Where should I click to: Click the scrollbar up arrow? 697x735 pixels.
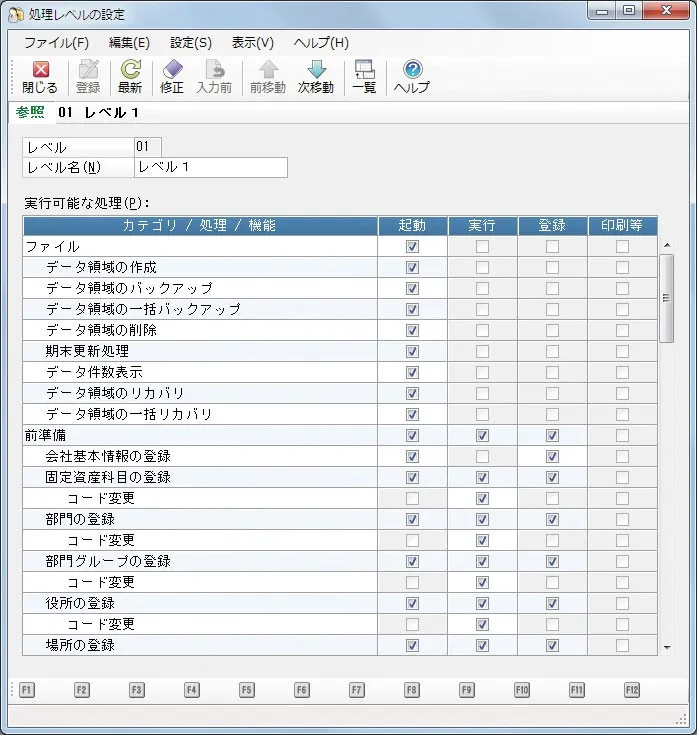click(667, 245)
